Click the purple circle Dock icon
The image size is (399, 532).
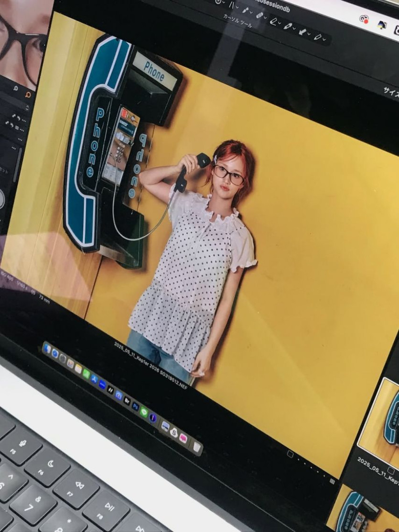(x=153, y=418)
